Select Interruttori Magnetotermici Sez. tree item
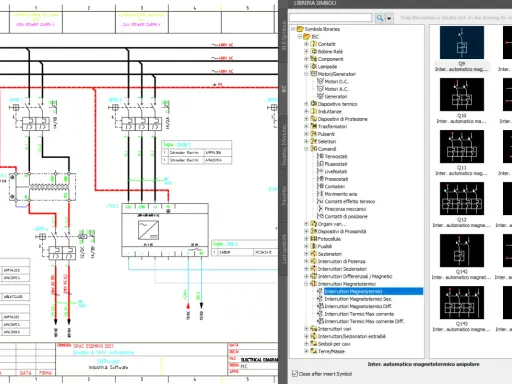 [358, 299]
